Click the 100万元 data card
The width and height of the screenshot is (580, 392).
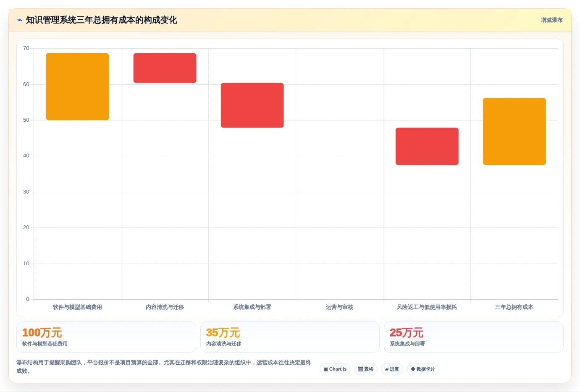click(x=106, y=337)
